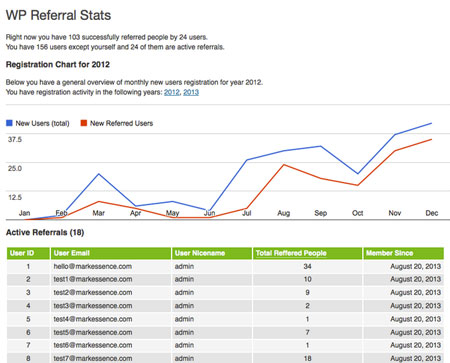Image resolution: width=450 pixels, height=363 pixels.
Task: Click the New Users (total) legend label
Action: 42,123
